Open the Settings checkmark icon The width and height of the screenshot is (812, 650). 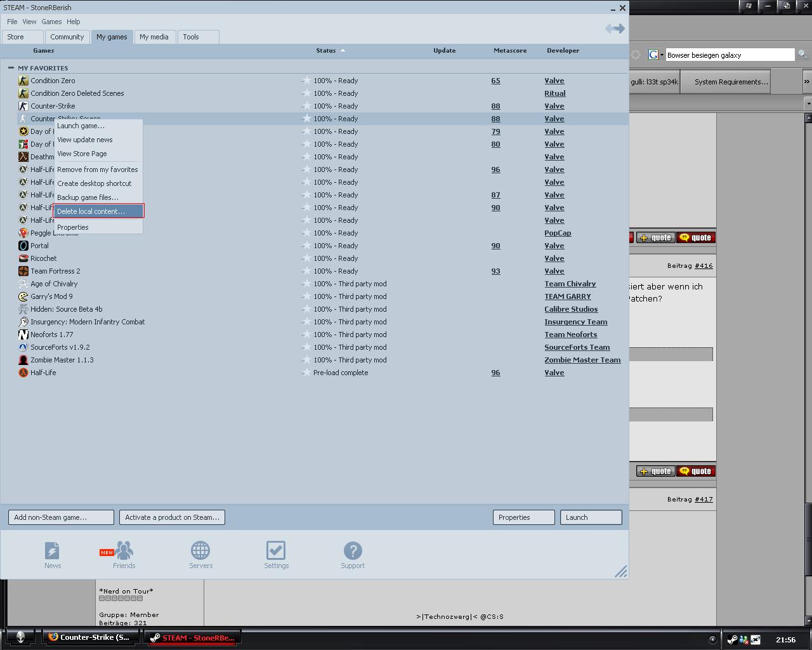click(276, 550)
